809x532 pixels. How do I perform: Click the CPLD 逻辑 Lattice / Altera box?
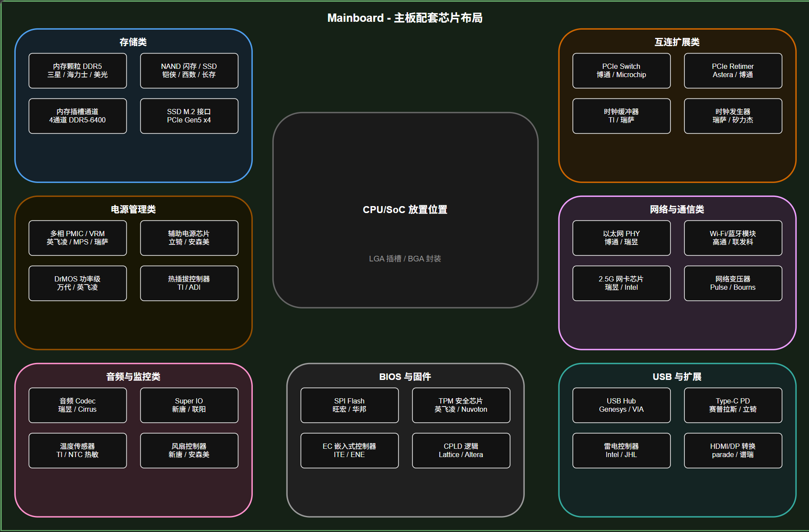(461, 451)
